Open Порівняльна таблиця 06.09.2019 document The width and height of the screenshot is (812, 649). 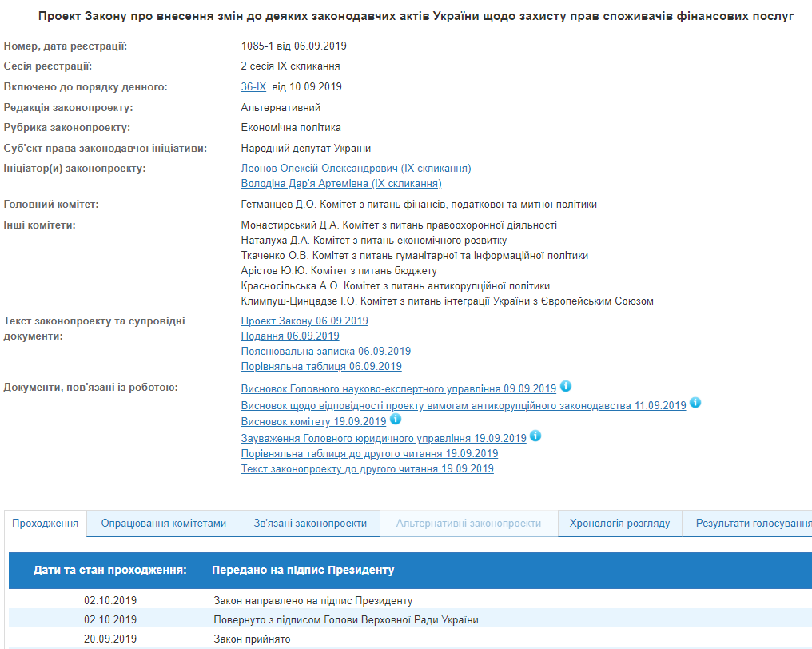point(322,366)
